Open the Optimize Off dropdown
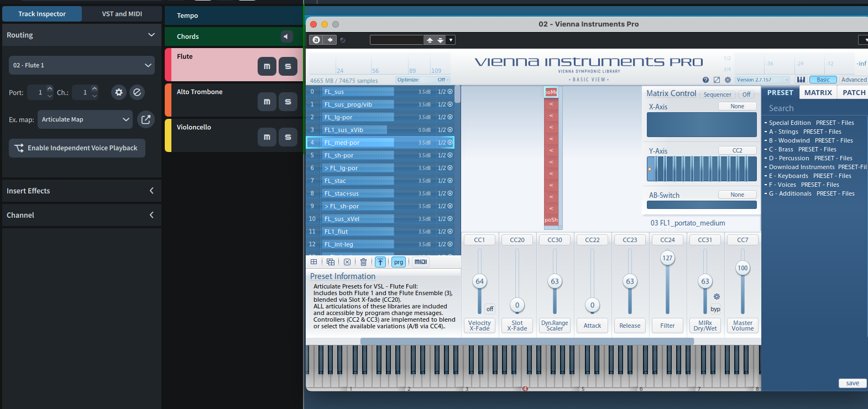 coord(423,80)
